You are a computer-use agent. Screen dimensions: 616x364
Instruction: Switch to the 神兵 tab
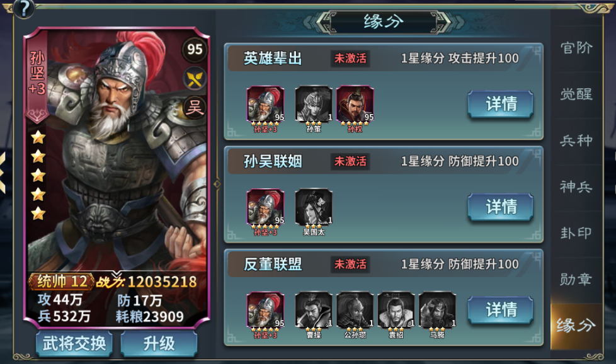576,187
